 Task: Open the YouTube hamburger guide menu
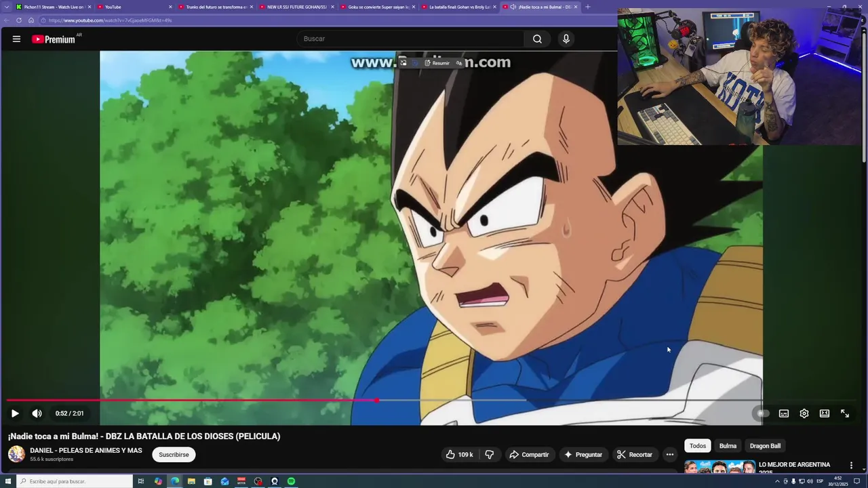click(x=16, y=39)
